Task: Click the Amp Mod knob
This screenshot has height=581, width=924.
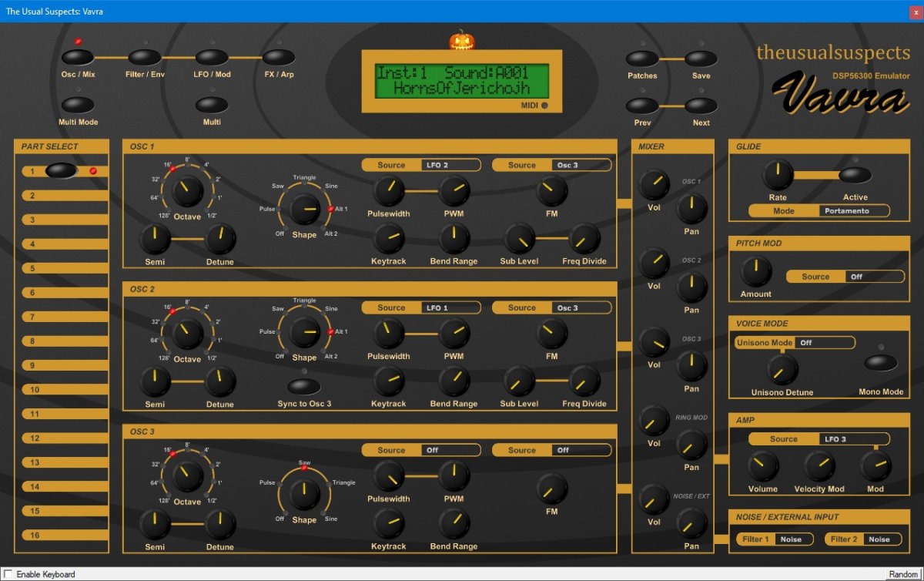Action: pos(875,466)
